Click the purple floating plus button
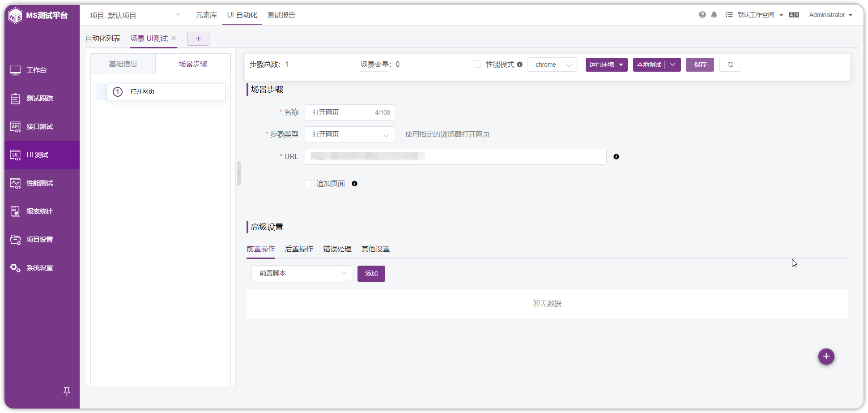The image size is (868, 413). pyautogui.click(x=826, y=357)
